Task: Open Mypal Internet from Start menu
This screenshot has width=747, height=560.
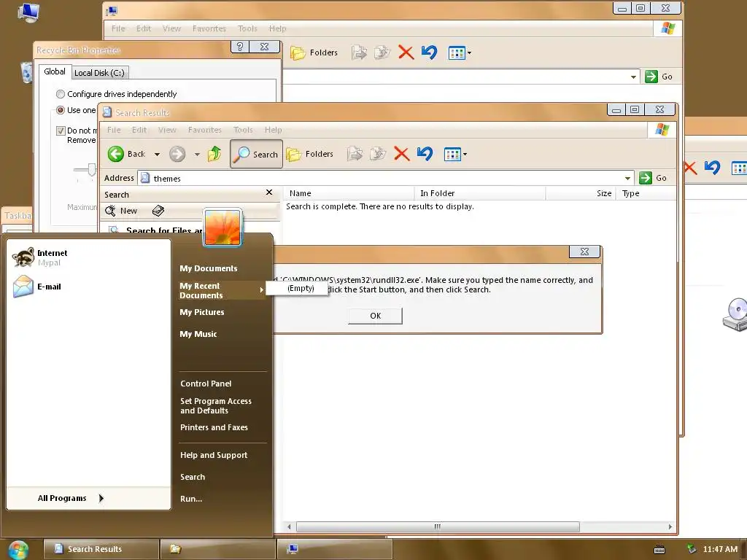Action: point(40,257)
